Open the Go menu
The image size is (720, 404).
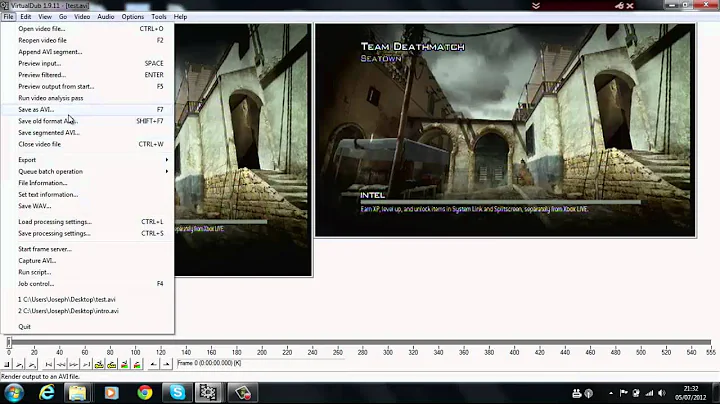pyautogui.click(x=63, y=17)
